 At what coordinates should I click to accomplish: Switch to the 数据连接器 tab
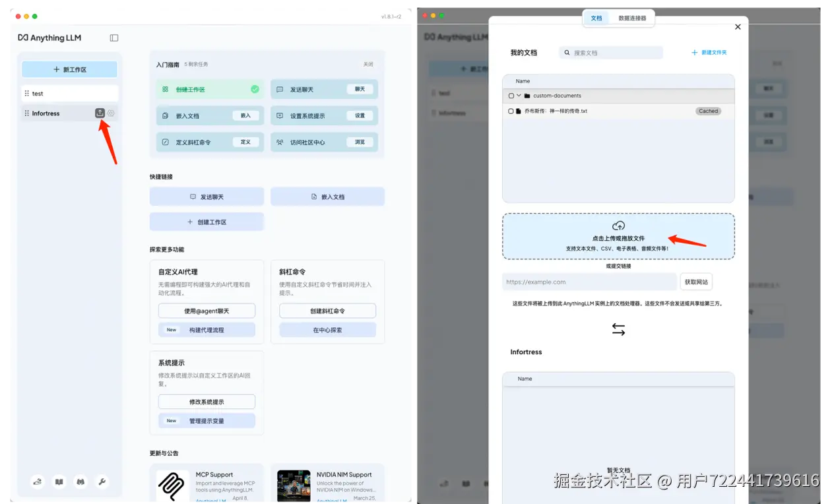coord(632,18)
